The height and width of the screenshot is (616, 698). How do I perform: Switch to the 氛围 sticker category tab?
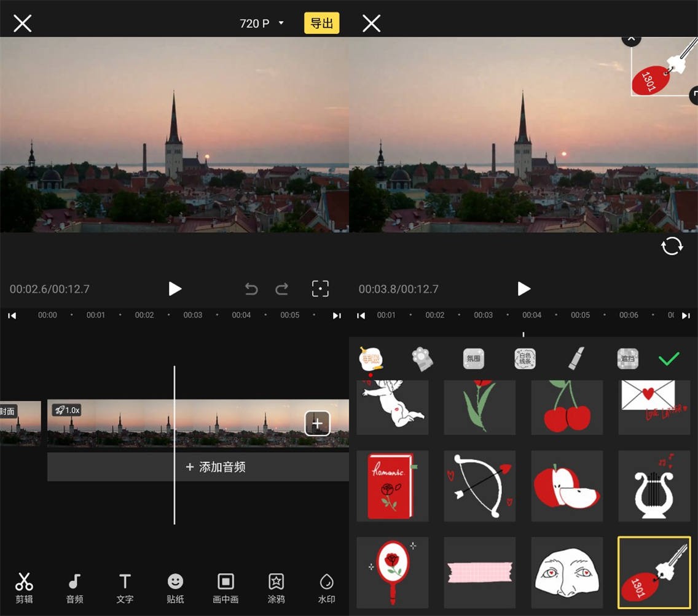pos(473,359)
